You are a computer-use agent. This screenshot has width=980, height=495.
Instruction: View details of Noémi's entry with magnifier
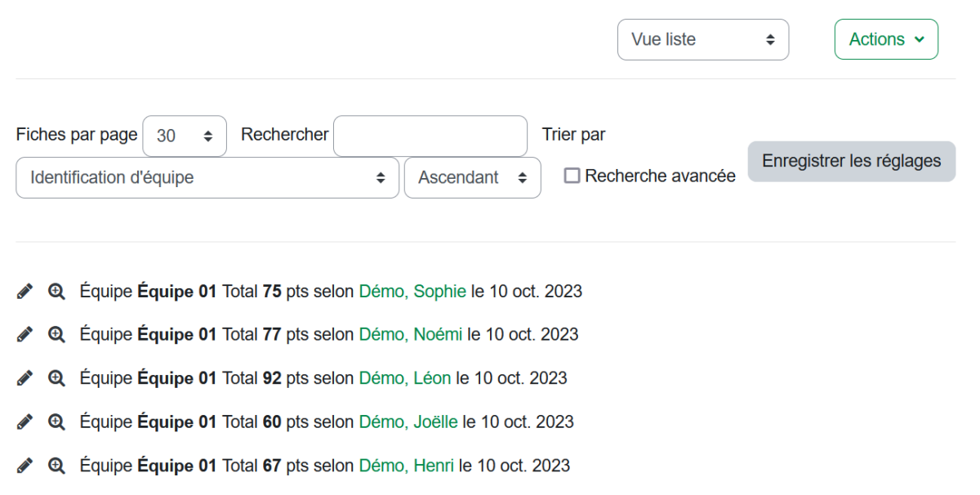click(x=56, y=335)
